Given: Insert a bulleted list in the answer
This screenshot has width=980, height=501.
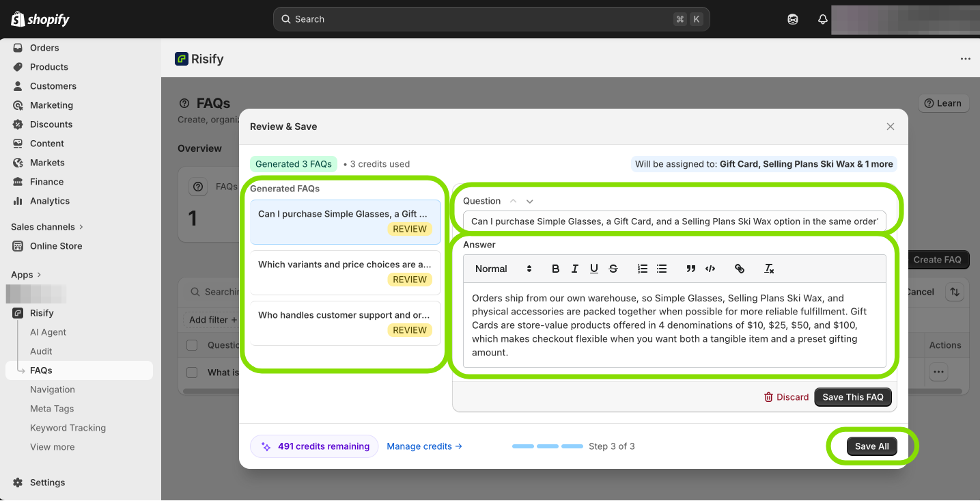Looking at the screenshot, I should pyautogui.click(x=662, y=269).
